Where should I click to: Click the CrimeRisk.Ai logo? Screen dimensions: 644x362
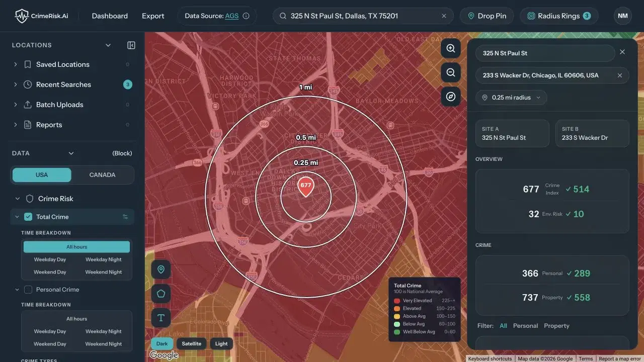41,16
